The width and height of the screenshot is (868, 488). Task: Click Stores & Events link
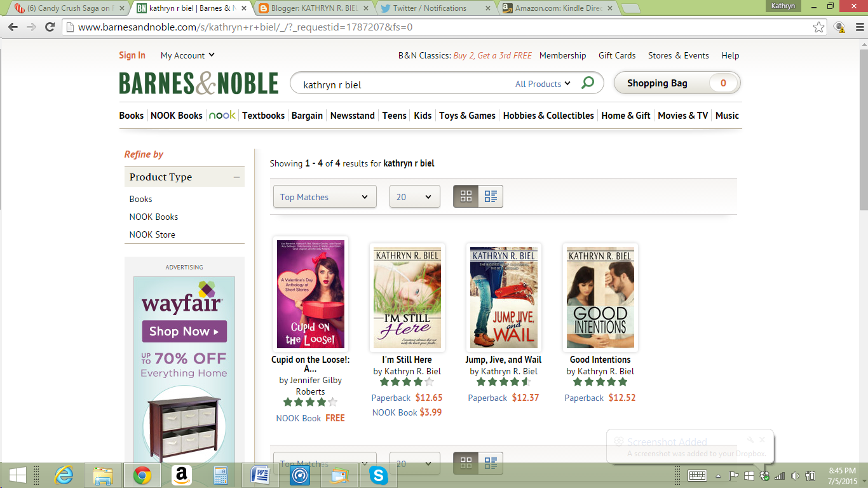(x=679, y=55)
